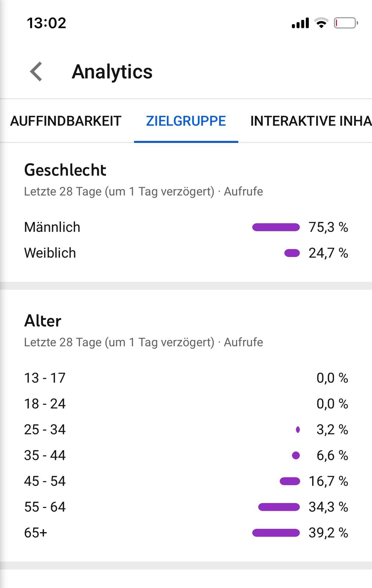Tap the 55 - 64 age bar
This screenshot has width=372, height=588.
(x=279, y=507)
